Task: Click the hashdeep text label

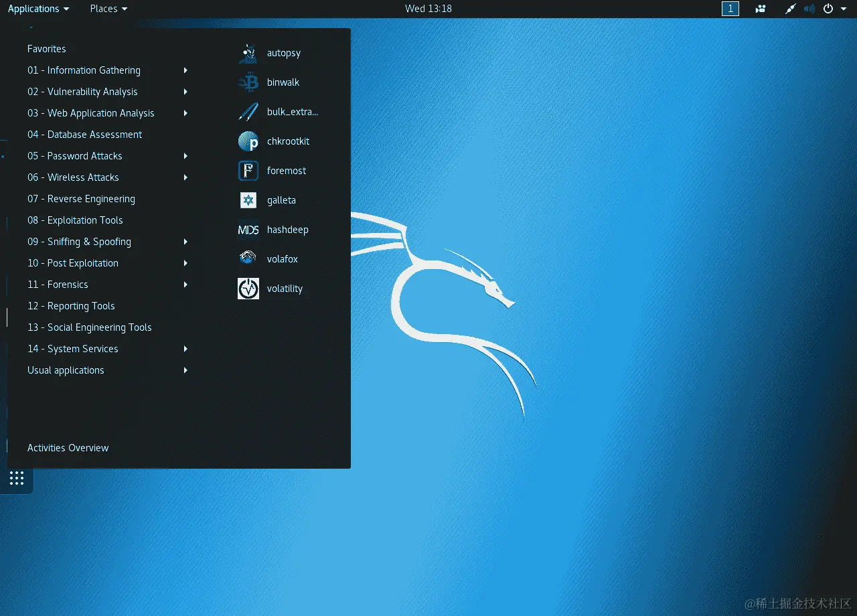Action: point(288,230)
